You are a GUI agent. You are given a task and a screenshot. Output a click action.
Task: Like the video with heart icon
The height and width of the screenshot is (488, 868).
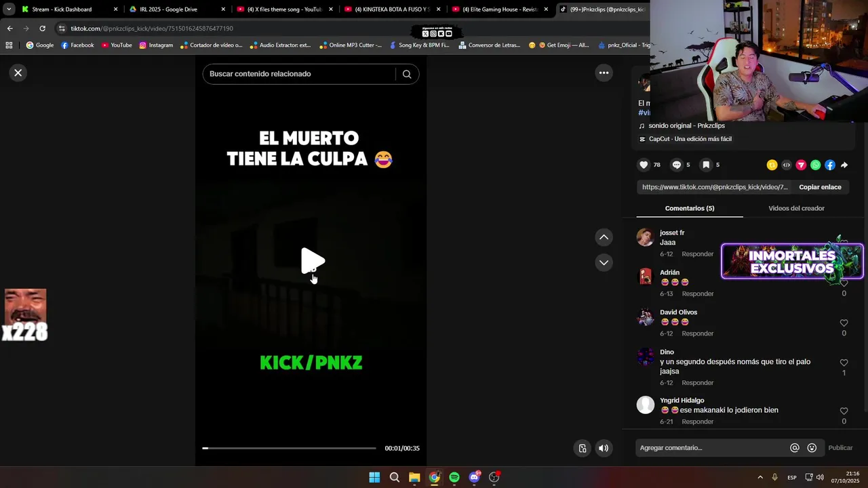644,165
